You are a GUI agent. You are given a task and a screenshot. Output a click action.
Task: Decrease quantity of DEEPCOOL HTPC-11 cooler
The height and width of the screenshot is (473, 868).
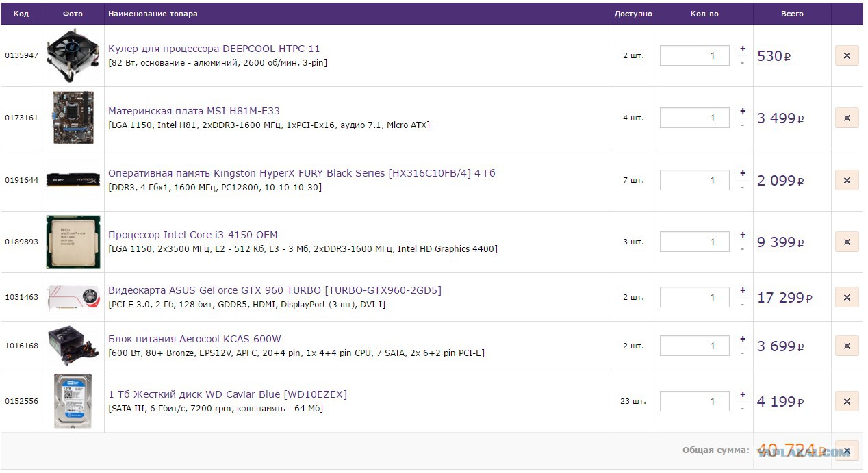click(x=743, y=63)
